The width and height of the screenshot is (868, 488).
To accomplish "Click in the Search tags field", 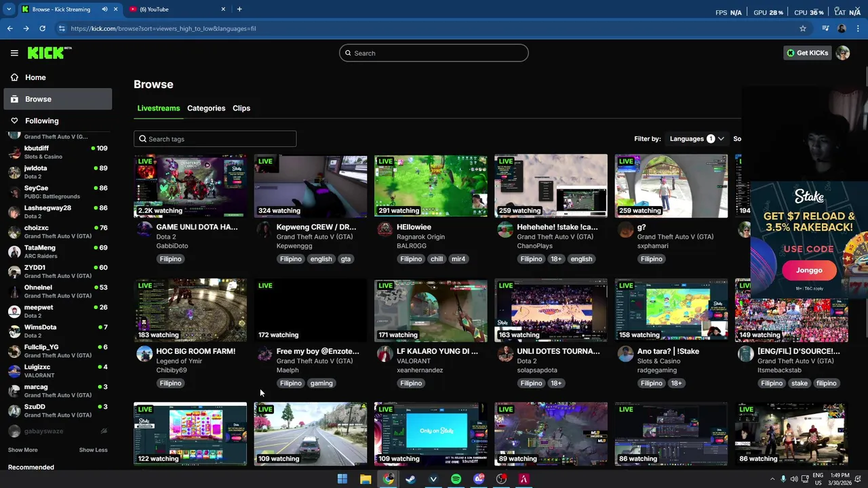I will pos(215,139).
